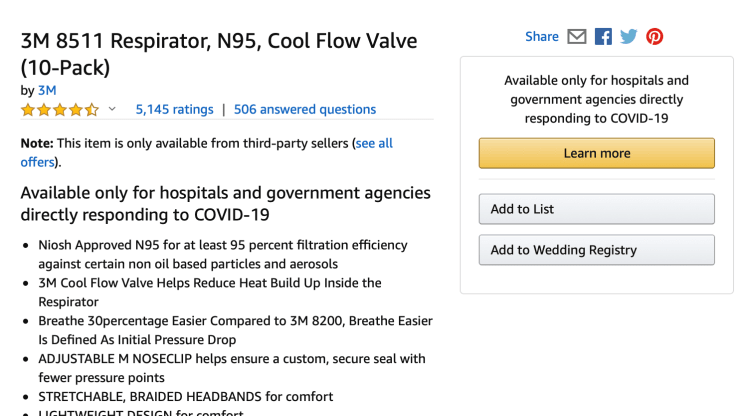Share this product via the email envelope icon
Screen dimensions: 740x416
[x=576, y=36]
